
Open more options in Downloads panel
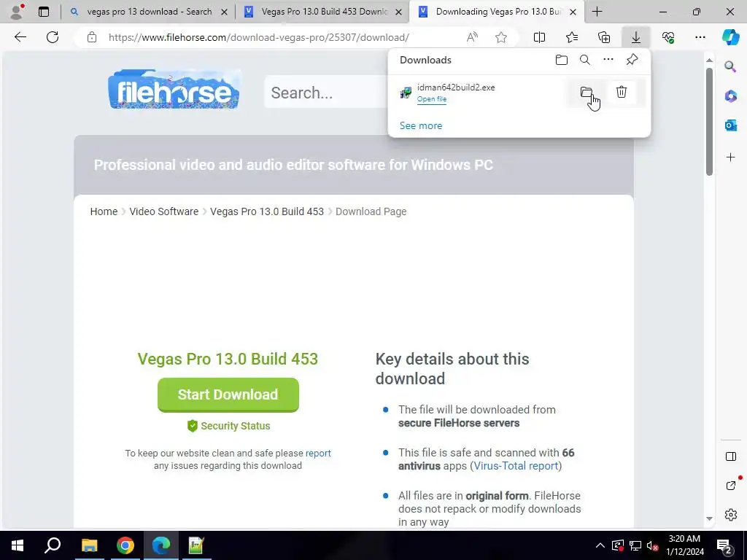point(608,60)
